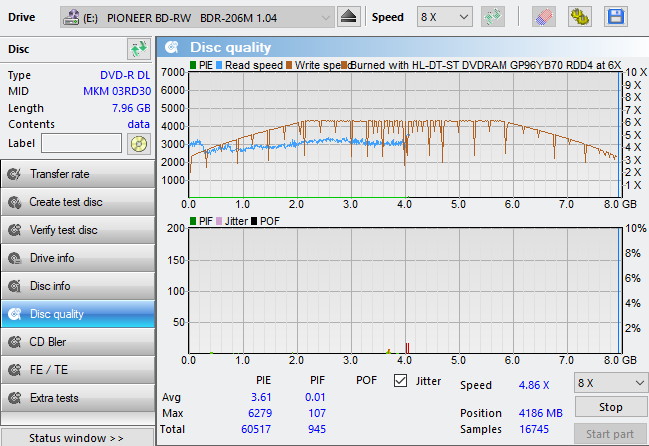This screenshot has width=649, height=446.
Task: Click the save floppy disk icon
Action: (614, 17)
